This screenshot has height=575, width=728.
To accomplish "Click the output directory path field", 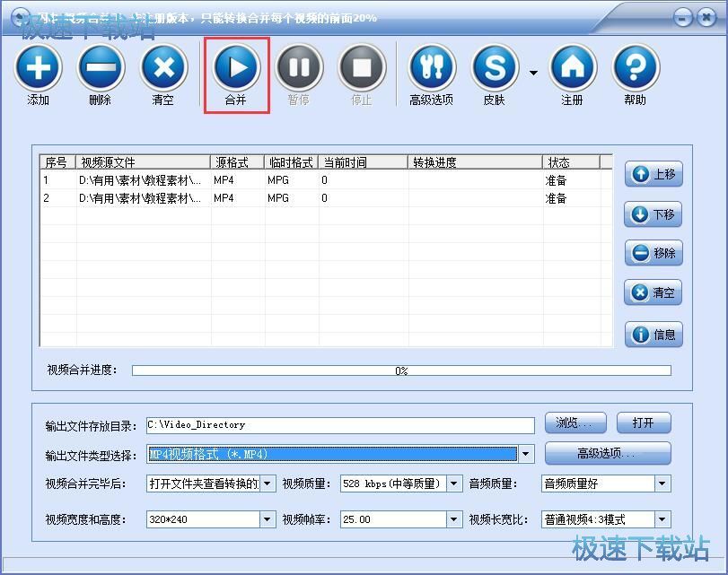I will pos(339,425).
